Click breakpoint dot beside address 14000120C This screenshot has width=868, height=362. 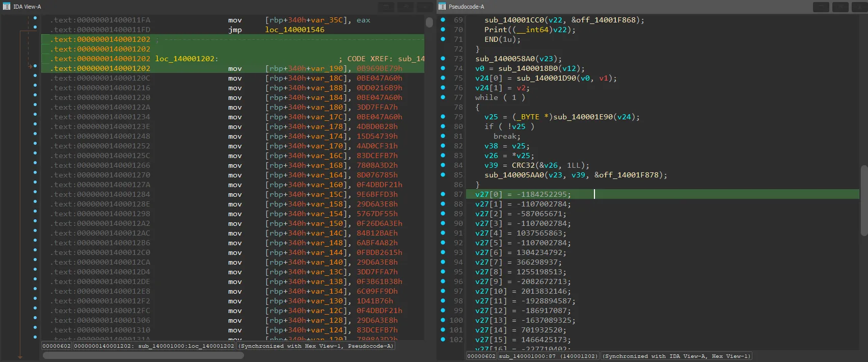click(35, 76)
